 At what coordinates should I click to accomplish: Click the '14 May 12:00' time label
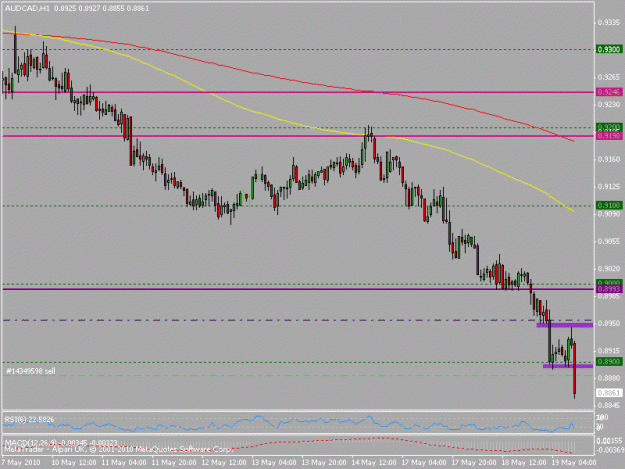(374, 462)
